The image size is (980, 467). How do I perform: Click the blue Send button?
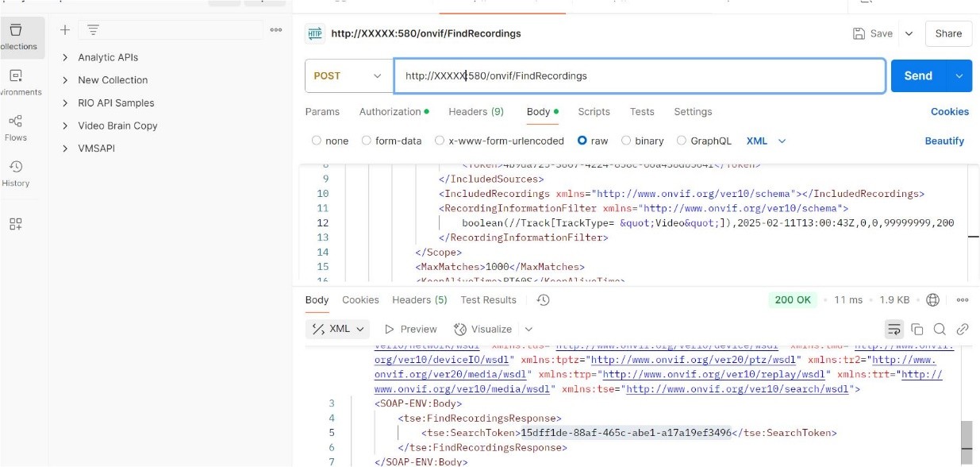(x=918, y=76)
